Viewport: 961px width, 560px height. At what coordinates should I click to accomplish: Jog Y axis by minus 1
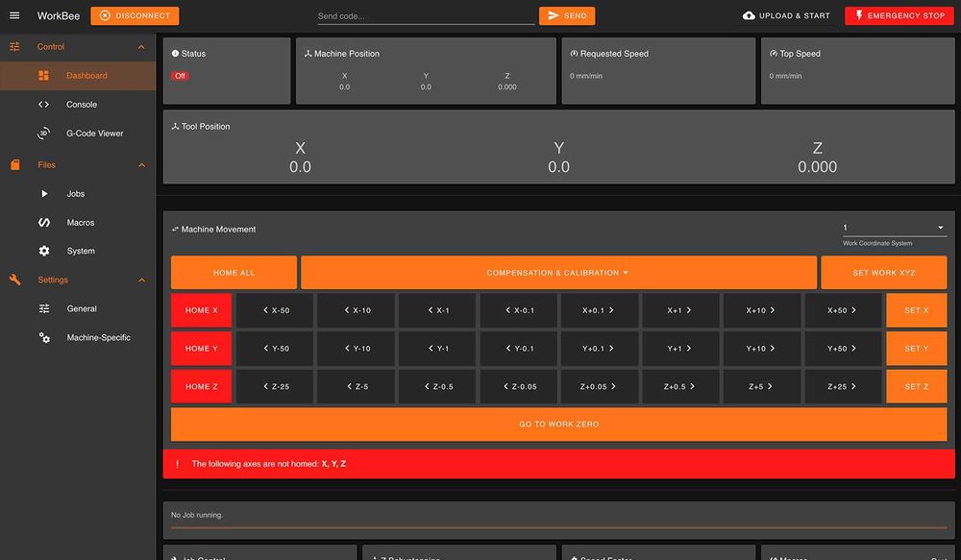click(437, 348)
